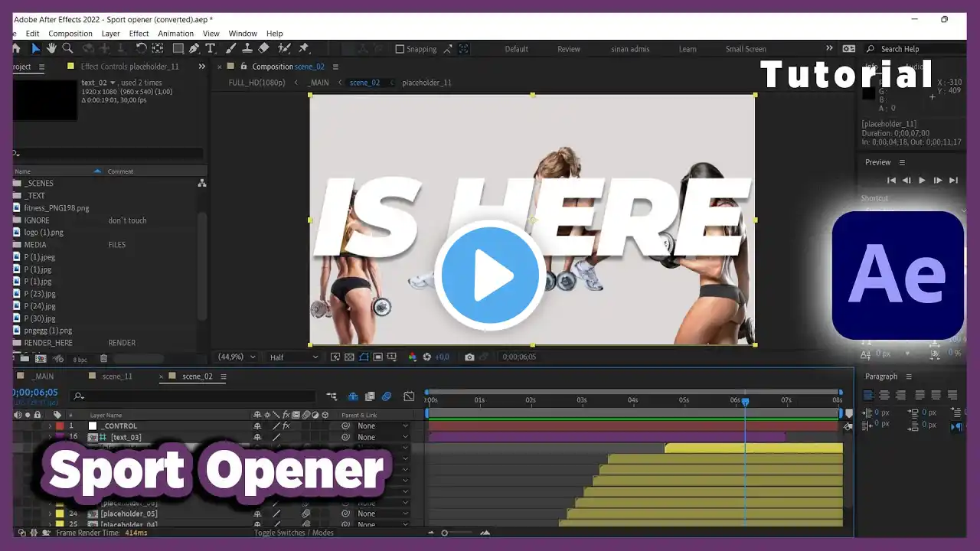Image resolution: width=980 pixels, height=551 pixels.
Task: Select the Type tool
Action: (211, 48)
